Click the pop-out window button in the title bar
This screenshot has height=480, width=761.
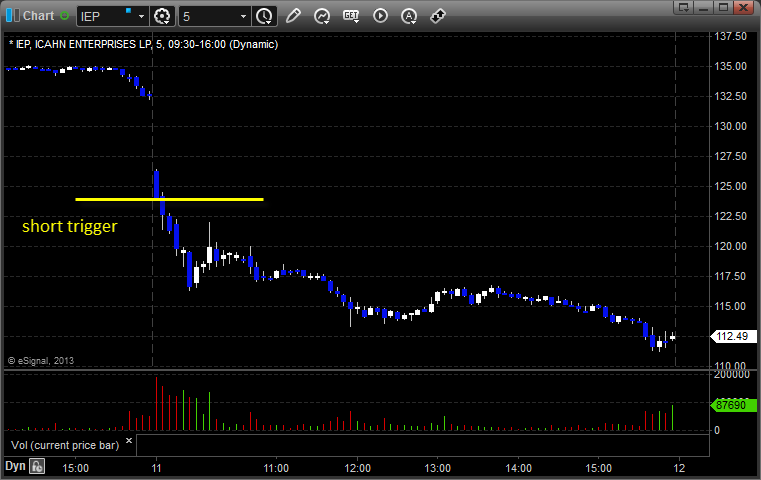[684, 7]
